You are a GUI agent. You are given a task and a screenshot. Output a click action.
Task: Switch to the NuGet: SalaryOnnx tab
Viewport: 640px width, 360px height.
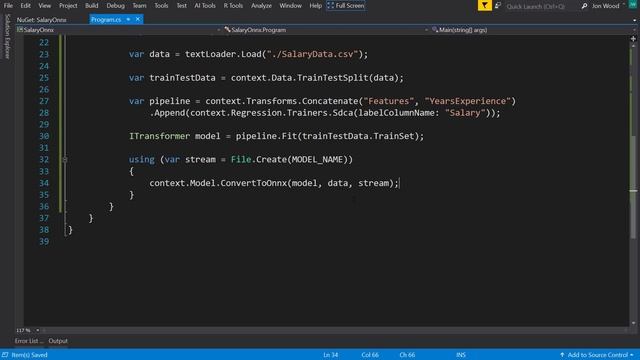[x=42, y=20]
